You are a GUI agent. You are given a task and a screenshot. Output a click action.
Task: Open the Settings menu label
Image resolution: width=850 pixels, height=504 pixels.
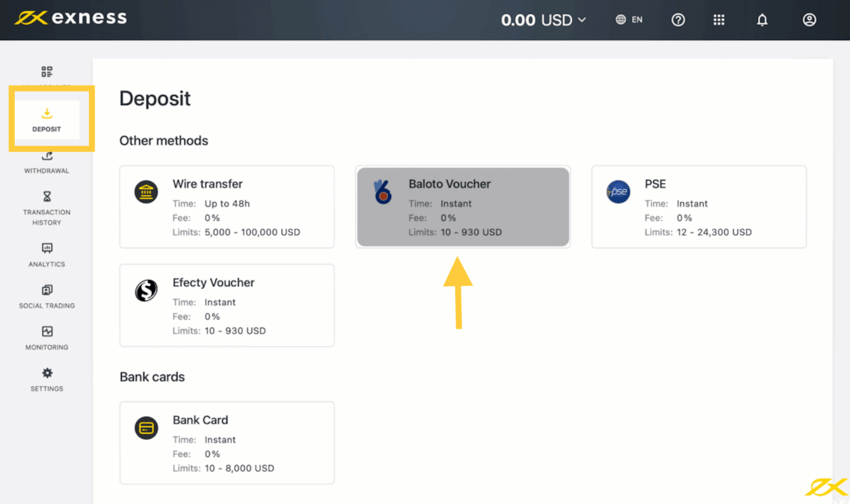47,389
